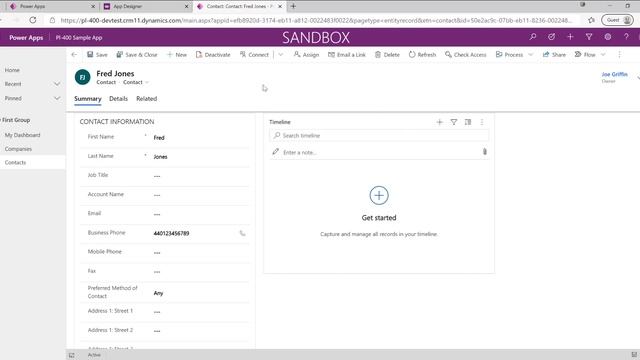The width and height of the screenshot is (640, 360).
Task: Click the task flow target icon
Action: 551,37
